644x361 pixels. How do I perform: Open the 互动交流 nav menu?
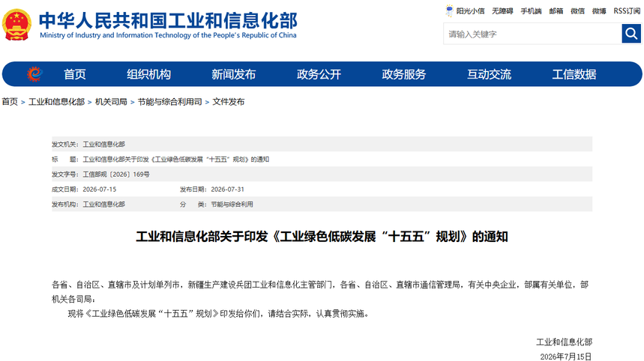pos(489,74)
